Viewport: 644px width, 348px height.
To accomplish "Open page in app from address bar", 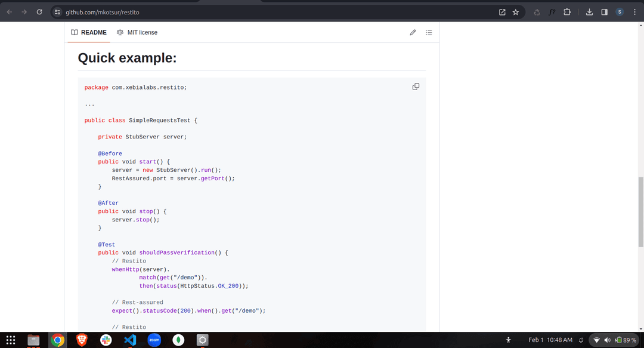I will coord(502,12).
